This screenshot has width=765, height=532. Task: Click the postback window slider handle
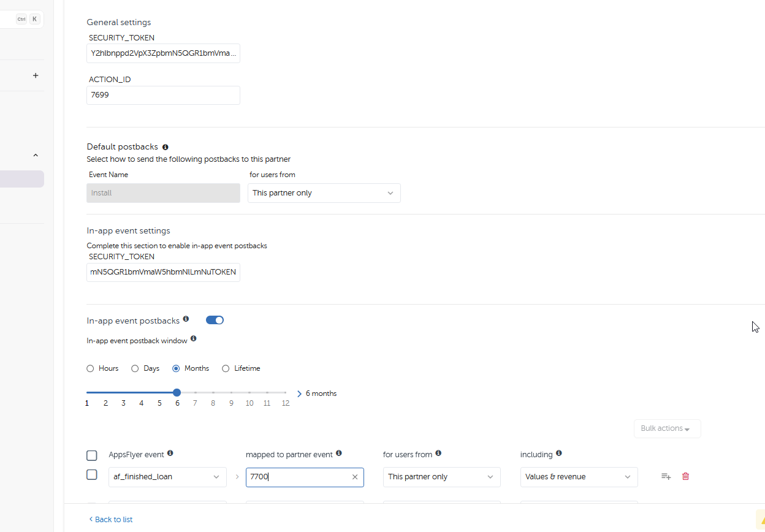click(x=177, y=392)
